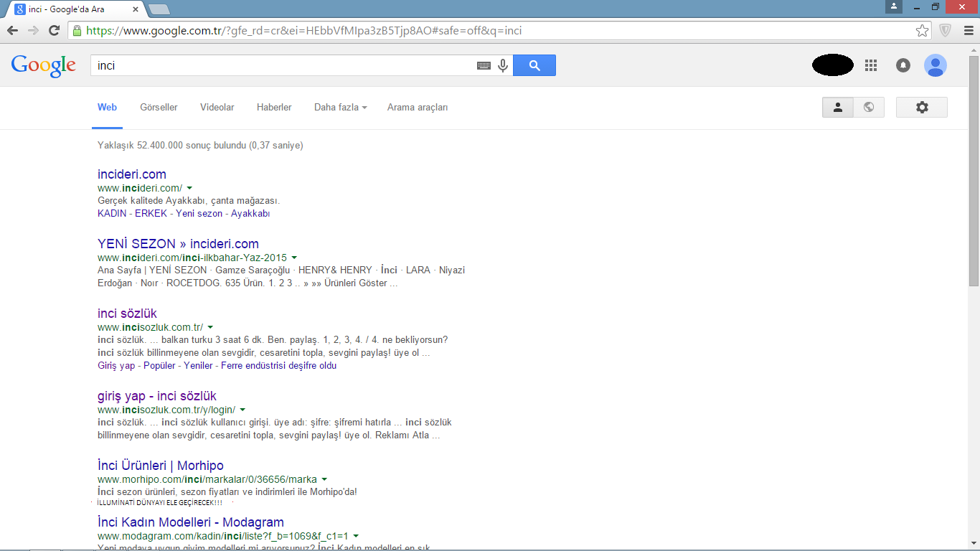Bookmark this page with the star icon

(x=923, y=30)
